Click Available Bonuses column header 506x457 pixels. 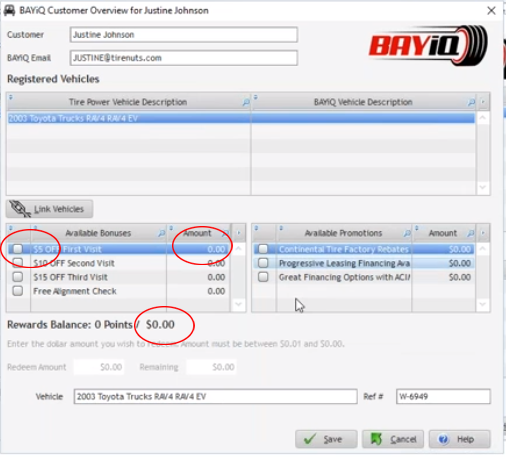click(98, 233)
